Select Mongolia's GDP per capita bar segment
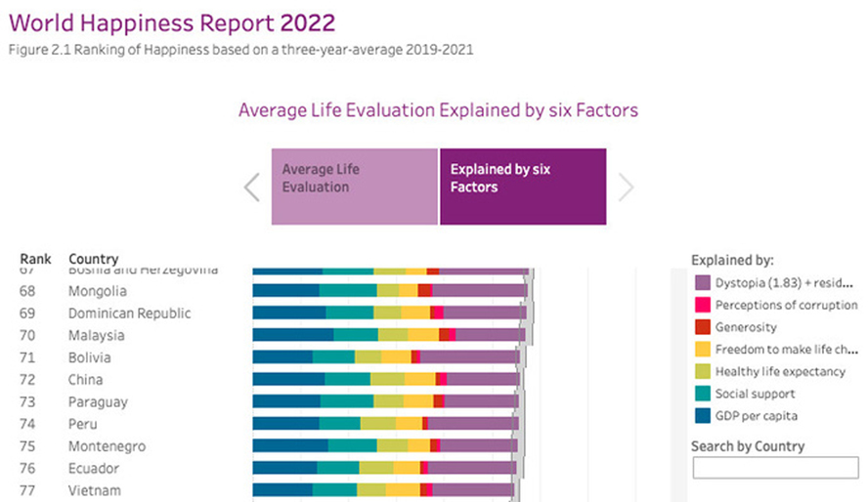The width and height of the screenshot is (868, 502). pyautogui.click(x=285, y=291)
